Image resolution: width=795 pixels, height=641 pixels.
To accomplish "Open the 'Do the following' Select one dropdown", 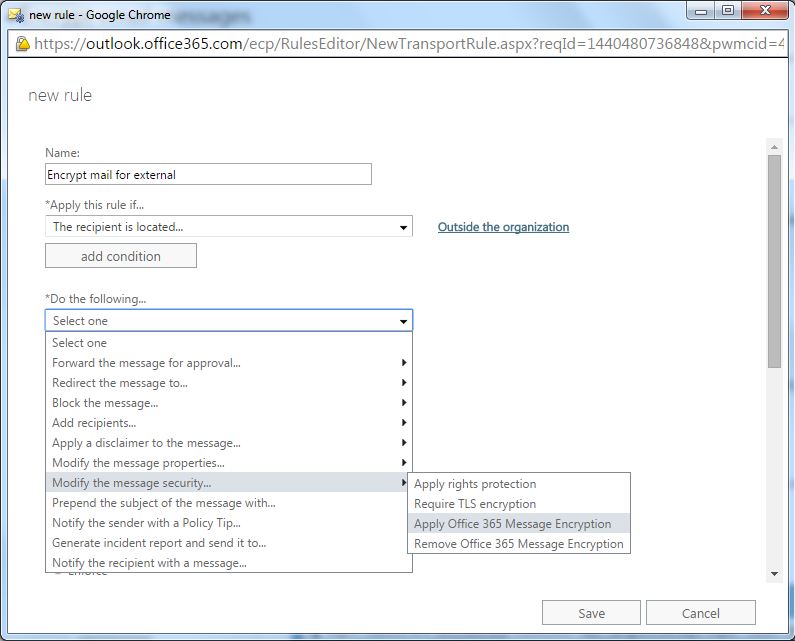I will click(229, 320).
